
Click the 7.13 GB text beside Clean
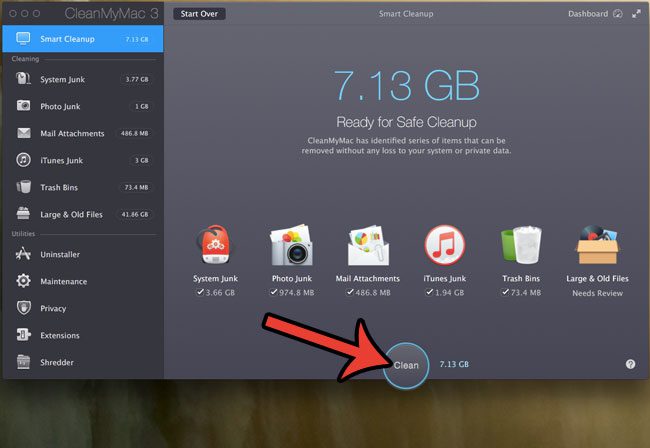(x=454, y=364)
